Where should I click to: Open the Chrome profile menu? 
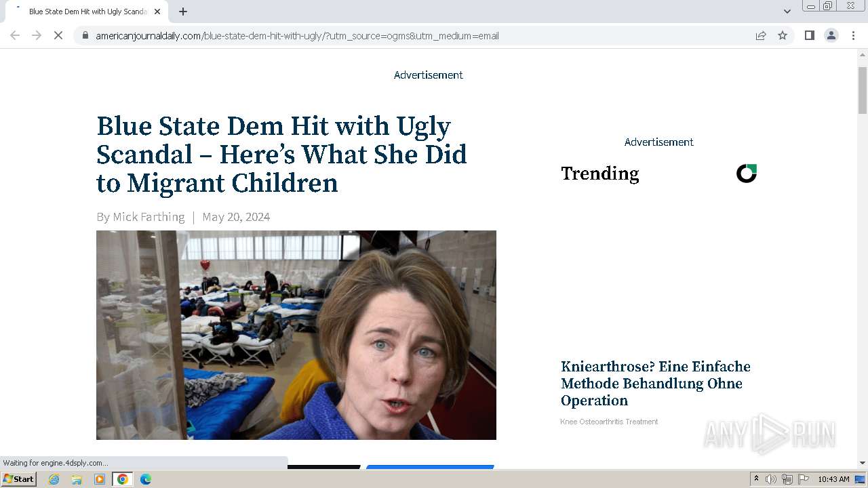(831, 35)
